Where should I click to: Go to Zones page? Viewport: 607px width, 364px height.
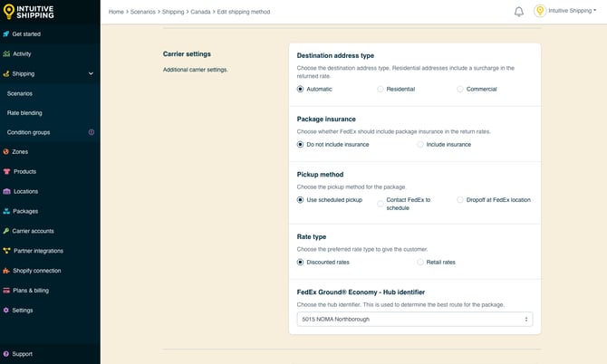(20, 151)
